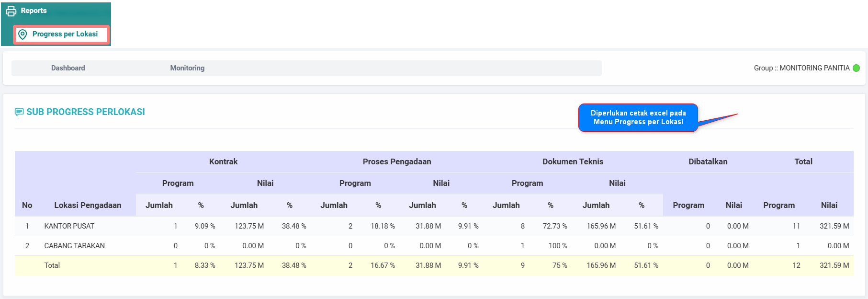Select the CABANG TARAKAN row
This screenshot has height=299, width=868.
[x=74, y=246]
